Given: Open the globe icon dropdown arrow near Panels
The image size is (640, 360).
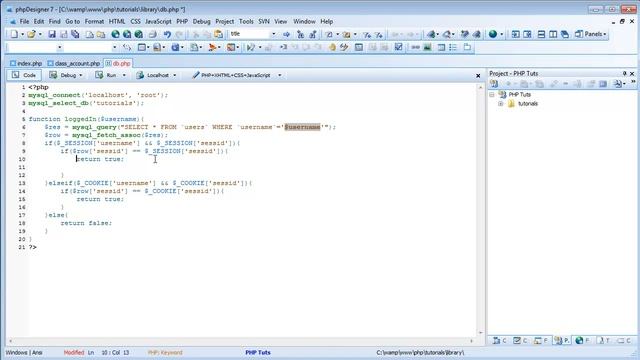Looking at the screenshot, I should point(502,34).
